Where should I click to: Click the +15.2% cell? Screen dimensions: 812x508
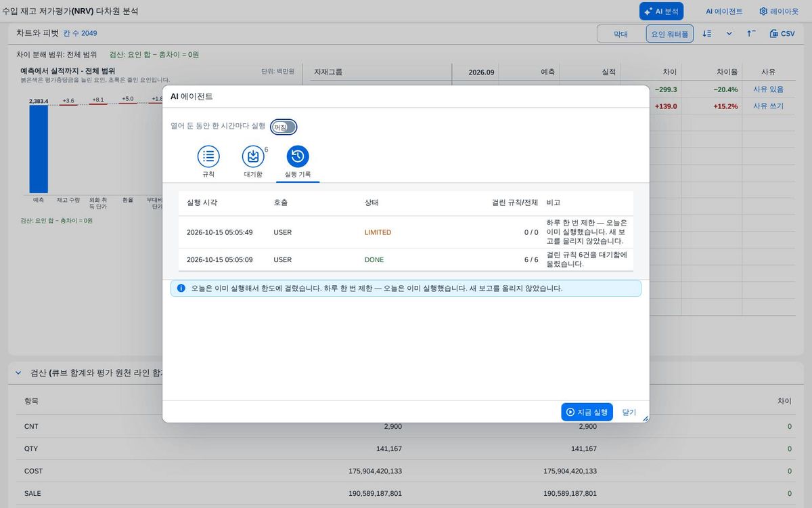(725, 106)
